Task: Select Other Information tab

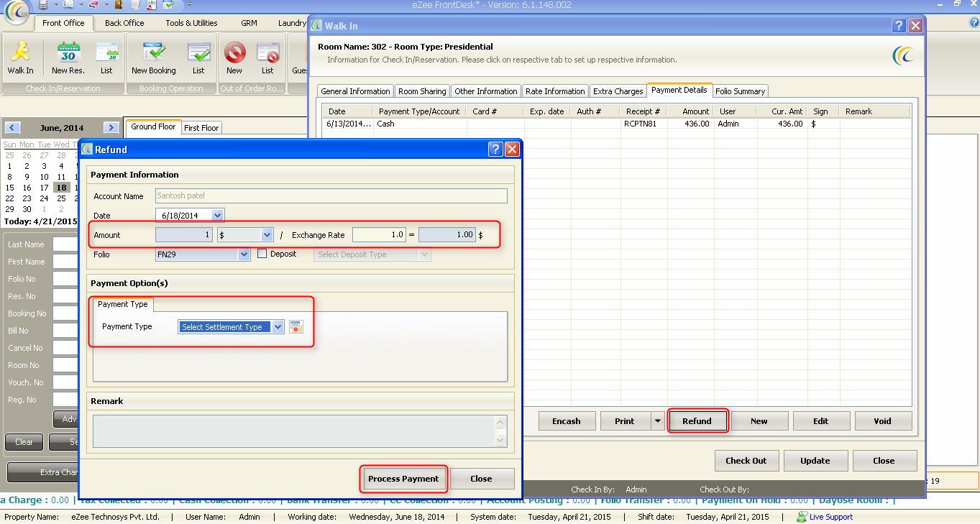Action: [x=485, y=91]
